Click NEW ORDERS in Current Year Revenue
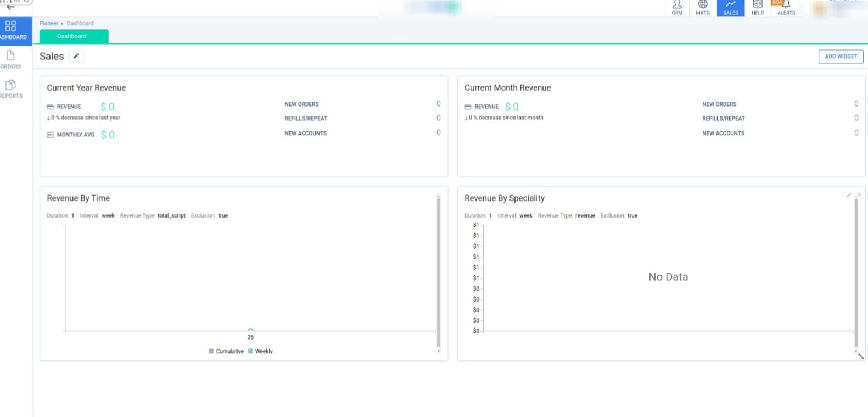 301,104
